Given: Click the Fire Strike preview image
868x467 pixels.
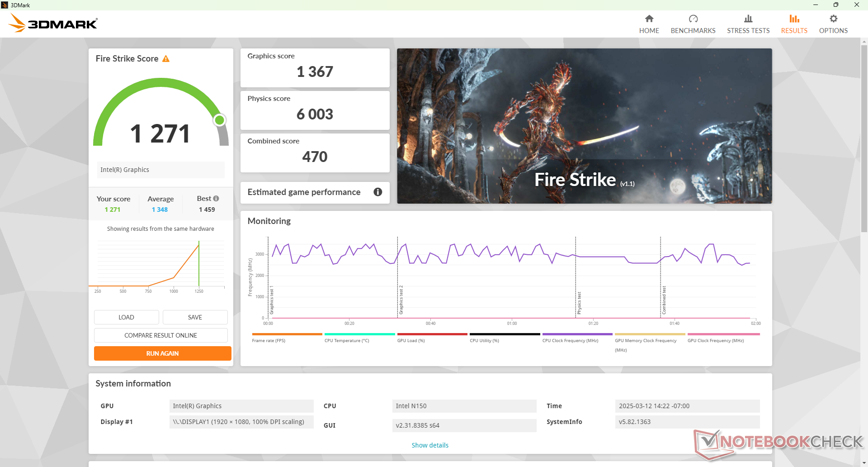Looking at the screenshot, I should click(585, 126).
